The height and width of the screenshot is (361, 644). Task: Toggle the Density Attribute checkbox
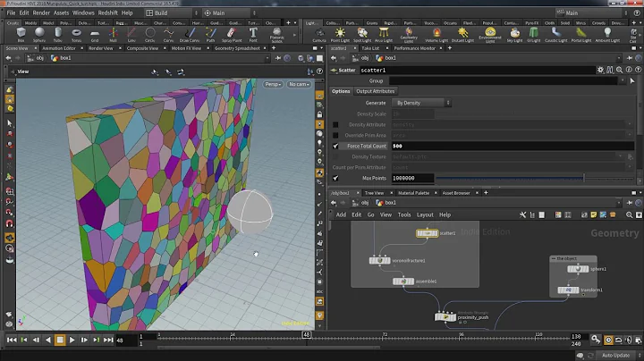click(x=335, y=125)
